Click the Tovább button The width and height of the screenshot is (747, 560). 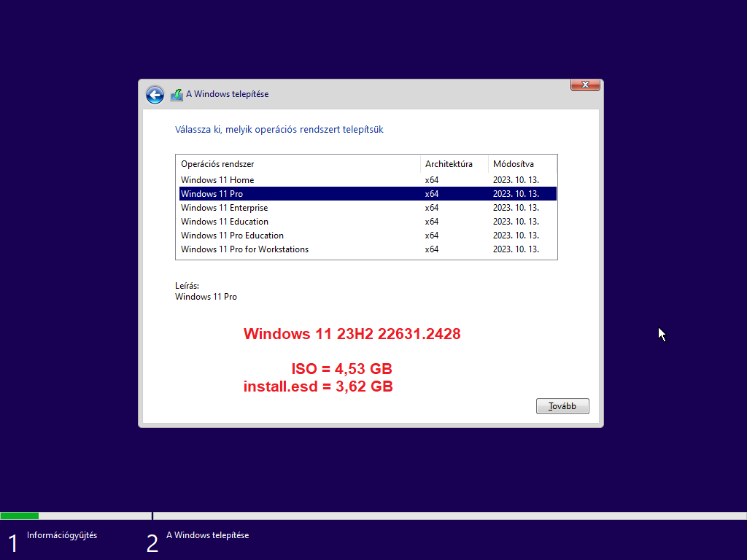click(x=562, y=406)
